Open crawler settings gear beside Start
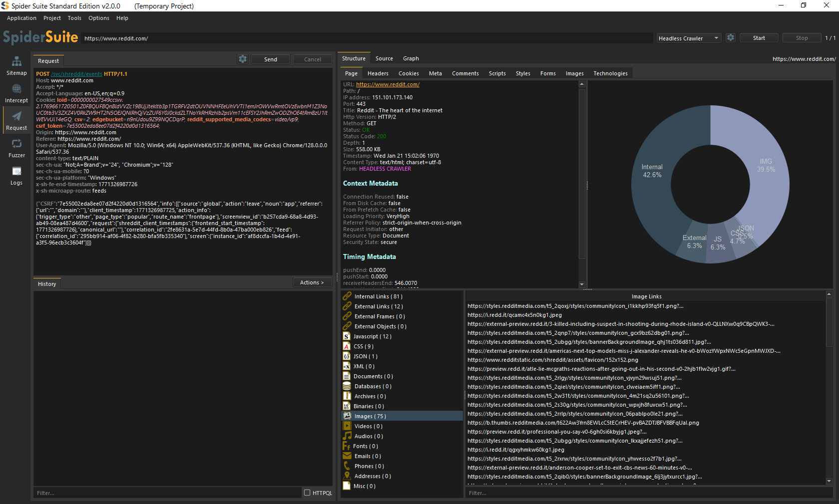 731,38
